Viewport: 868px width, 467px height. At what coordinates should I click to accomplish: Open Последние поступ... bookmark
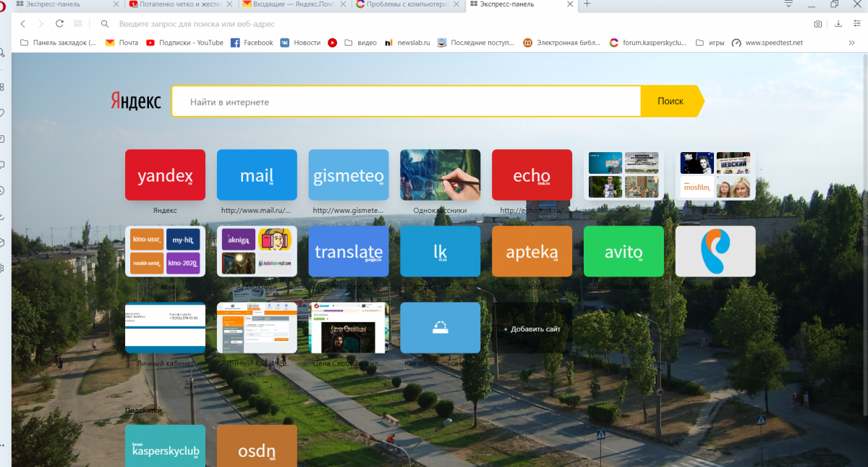click(476, 43)
